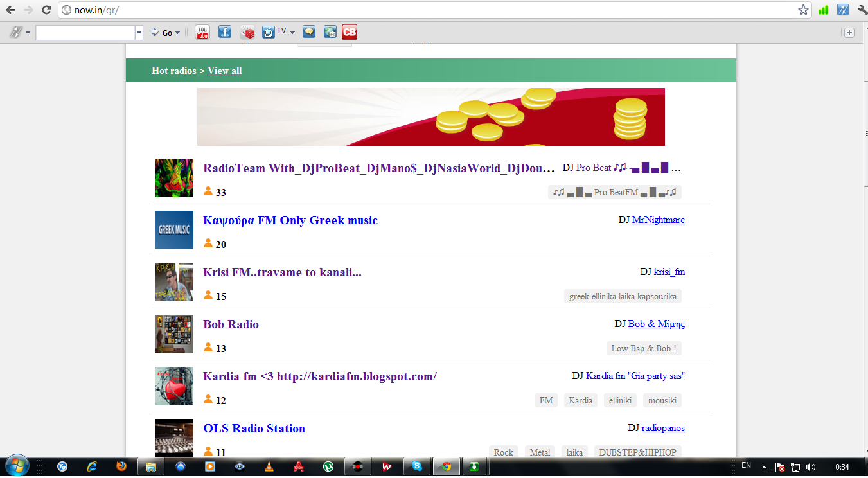868x478 pixels.
Task: Expand the TV dropdown in the toolbar
Action: (x=293, y=33)
